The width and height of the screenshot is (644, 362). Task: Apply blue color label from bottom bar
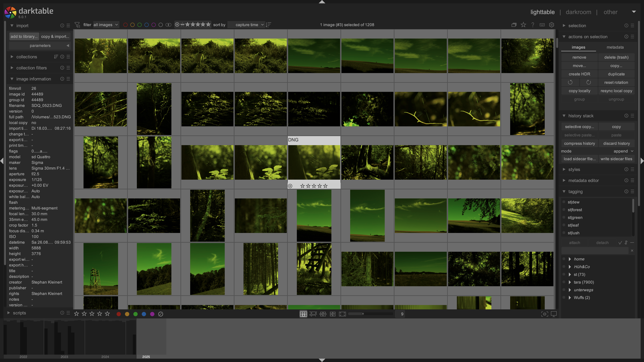[144, 314]
